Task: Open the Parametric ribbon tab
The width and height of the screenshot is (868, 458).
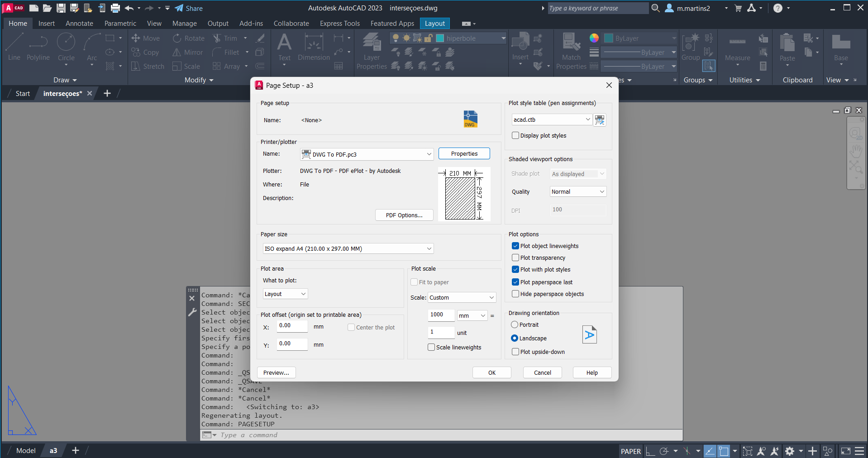Action: [x=120, y=24]
